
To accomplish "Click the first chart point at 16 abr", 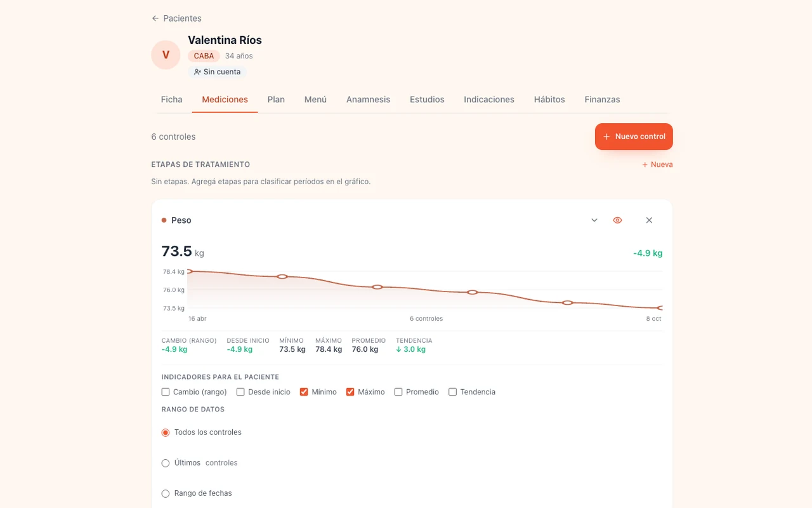I will 188,271.
